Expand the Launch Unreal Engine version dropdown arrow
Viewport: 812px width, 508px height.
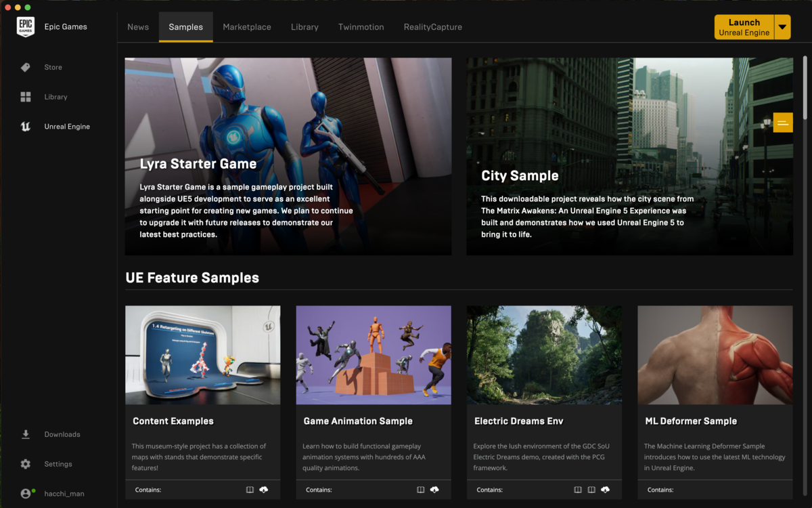pyautogui.click(x=782, y=27)
